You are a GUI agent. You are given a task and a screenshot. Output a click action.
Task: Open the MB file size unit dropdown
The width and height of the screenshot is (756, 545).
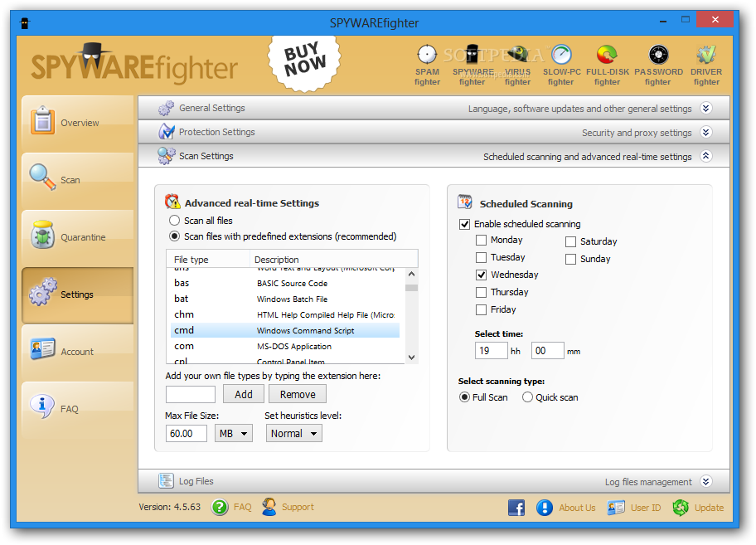point(234,433)
